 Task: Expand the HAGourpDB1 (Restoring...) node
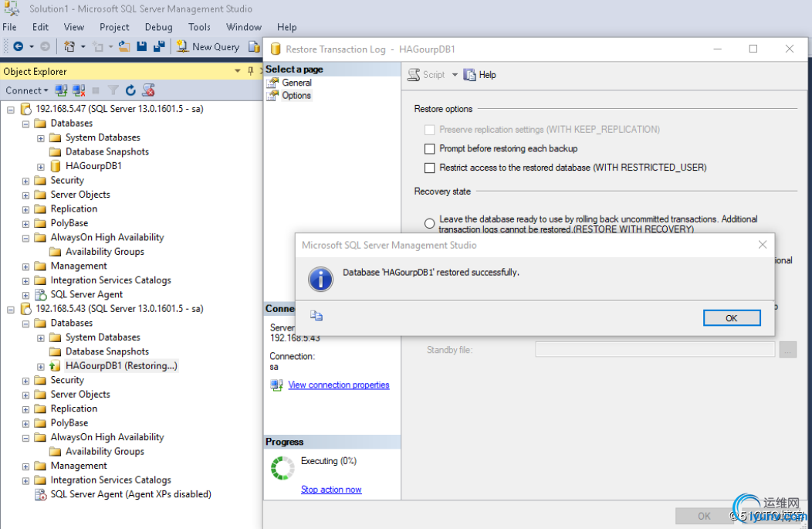[x=40, y=366]
